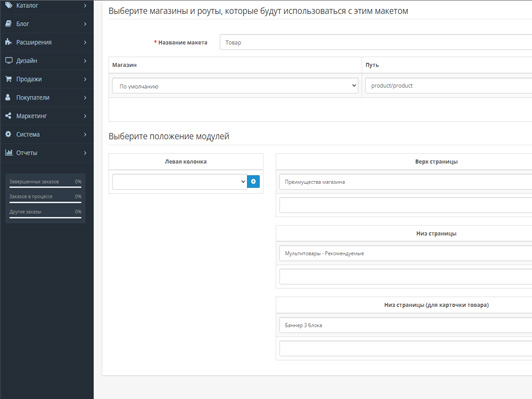Click the empty module field below 'Мультитовары - Рекомендуемые'
The height and width of the screenshot is (399, 532).
405,277
